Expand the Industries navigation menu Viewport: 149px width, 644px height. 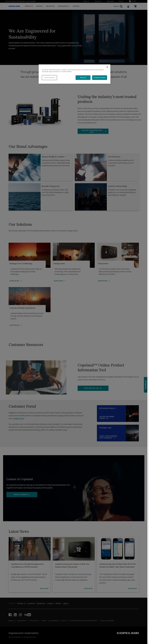(x=50, y=6)
